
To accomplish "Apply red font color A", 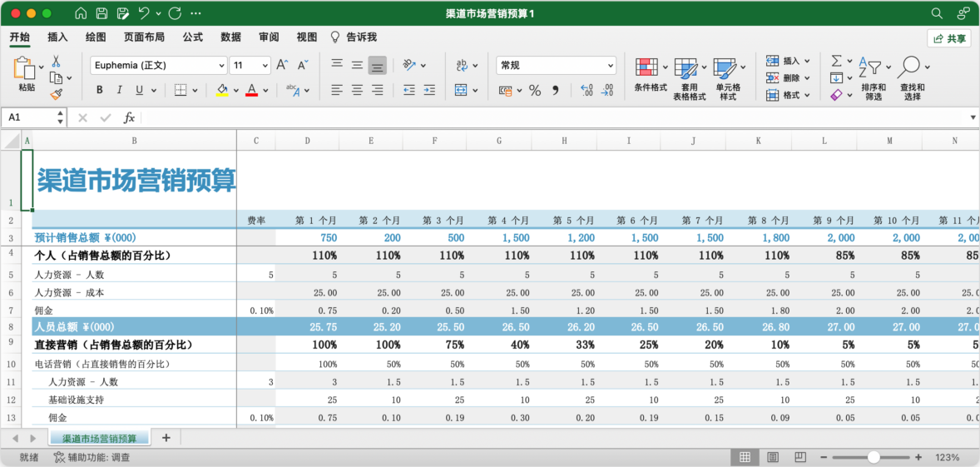I will coord(252,91).
